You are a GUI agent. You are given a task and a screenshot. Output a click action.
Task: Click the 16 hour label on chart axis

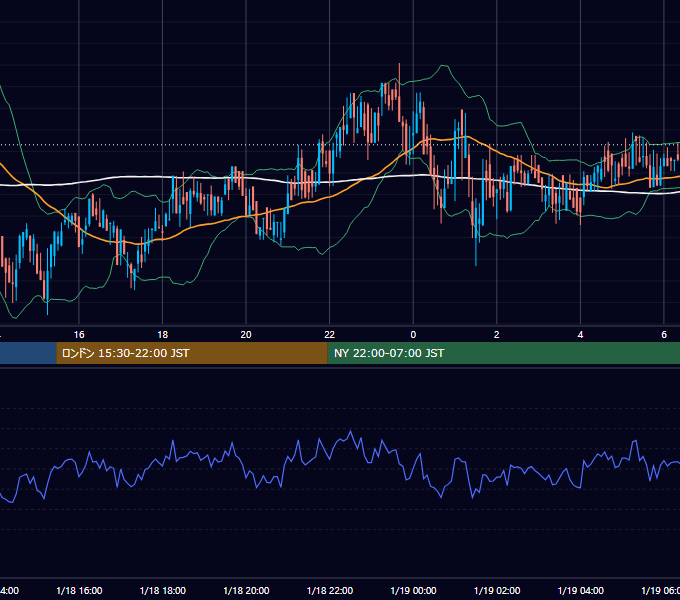tap(79, 335)
